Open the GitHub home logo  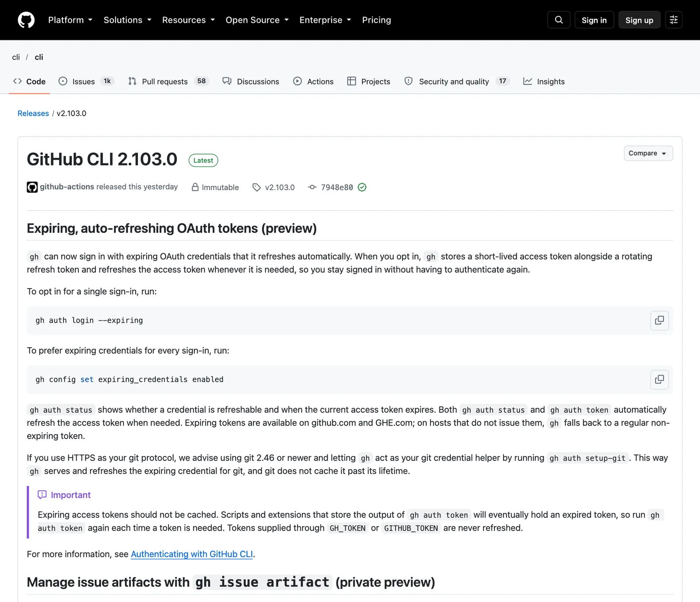coord(26,20)
